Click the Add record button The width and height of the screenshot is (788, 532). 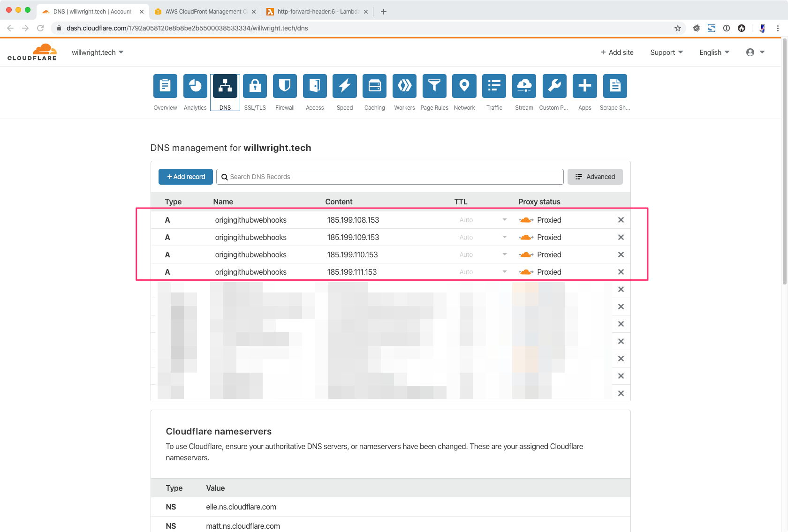186,177
